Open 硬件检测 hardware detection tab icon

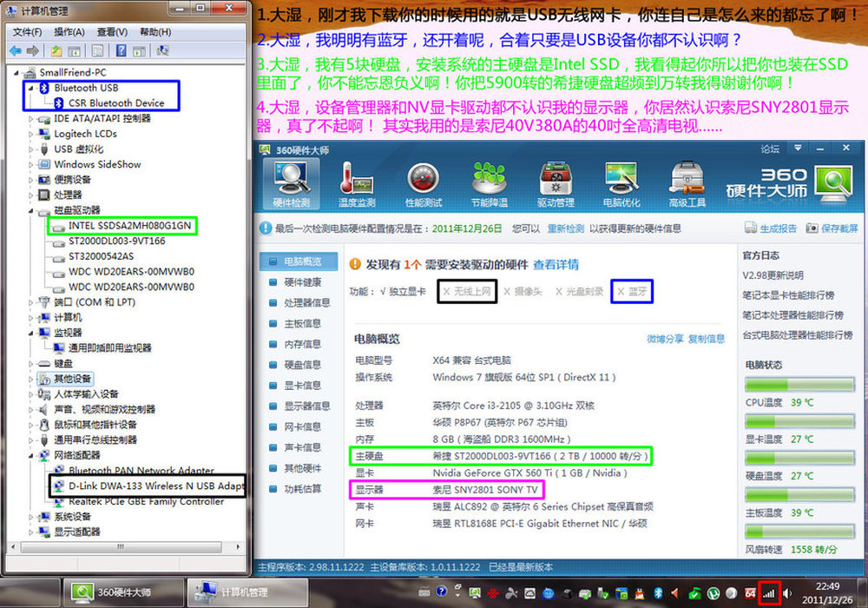[x=291, y=184]
